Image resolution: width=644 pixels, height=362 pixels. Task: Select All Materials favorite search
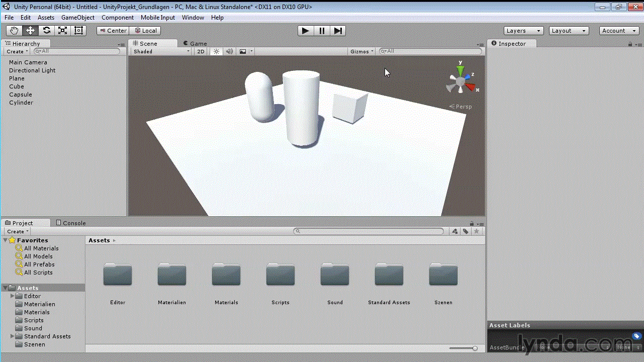click(41, 248)
